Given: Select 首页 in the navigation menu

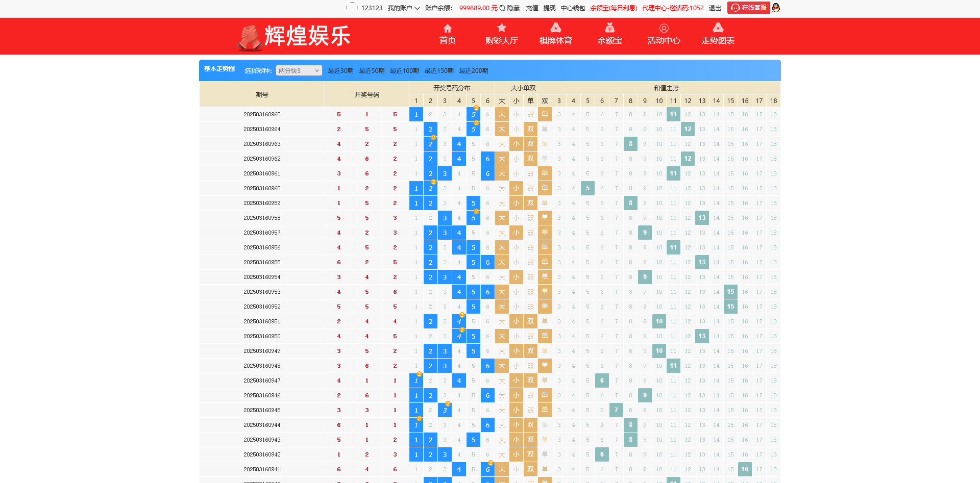Looking at the screenshot, I should point(447,41).
